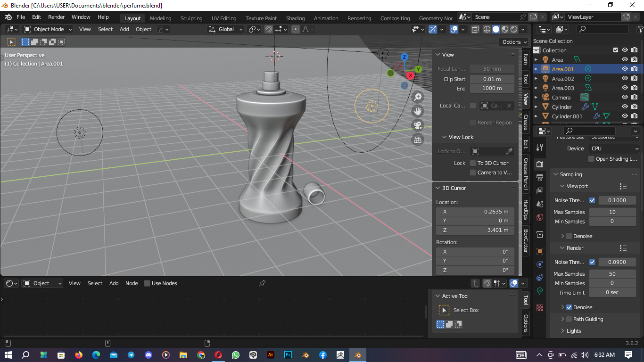Open the View Layer properties tab icon

coord(540,190)
